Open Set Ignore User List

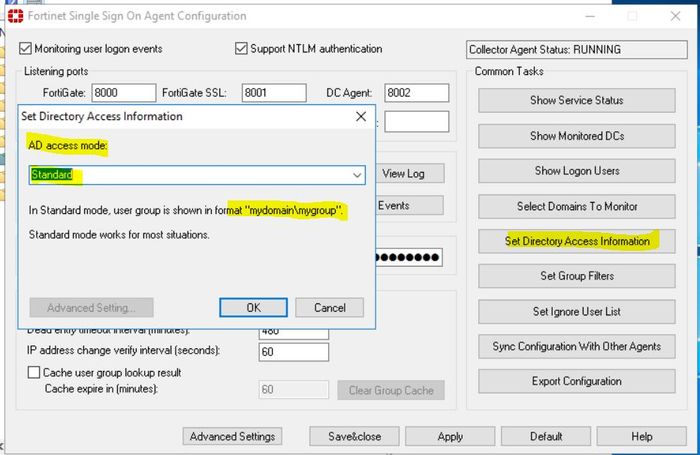577,311
